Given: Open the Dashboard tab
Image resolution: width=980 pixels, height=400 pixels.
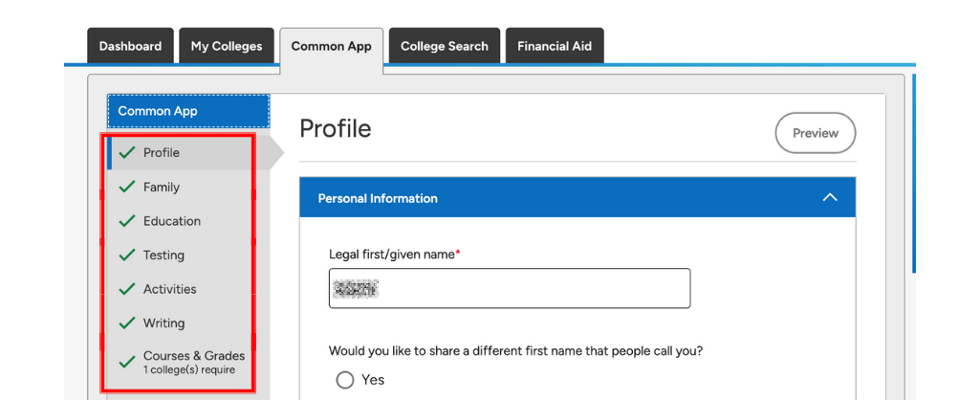Looking at the screenshot, I should pos(130,46).
